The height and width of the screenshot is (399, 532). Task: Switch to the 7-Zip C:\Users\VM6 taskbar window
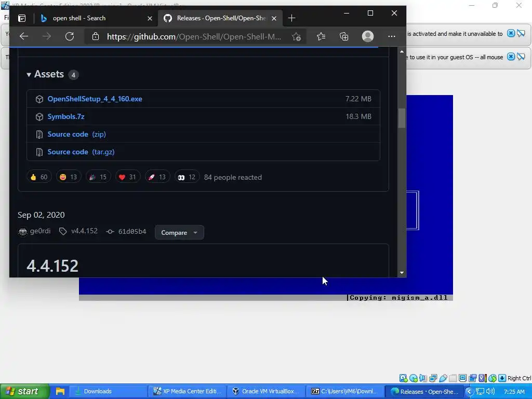pos(345,391)
